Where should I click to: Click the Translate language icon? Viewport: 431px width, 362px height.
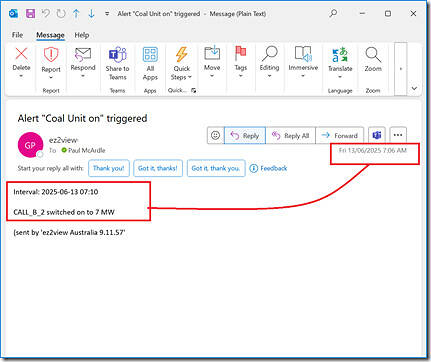(x=340, y=55)
